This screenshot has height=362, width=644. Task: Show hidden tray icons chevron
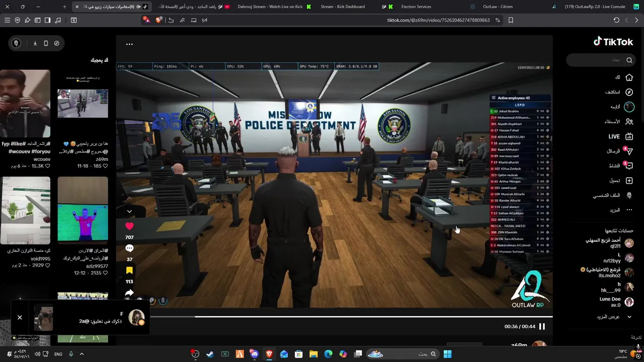82,354
